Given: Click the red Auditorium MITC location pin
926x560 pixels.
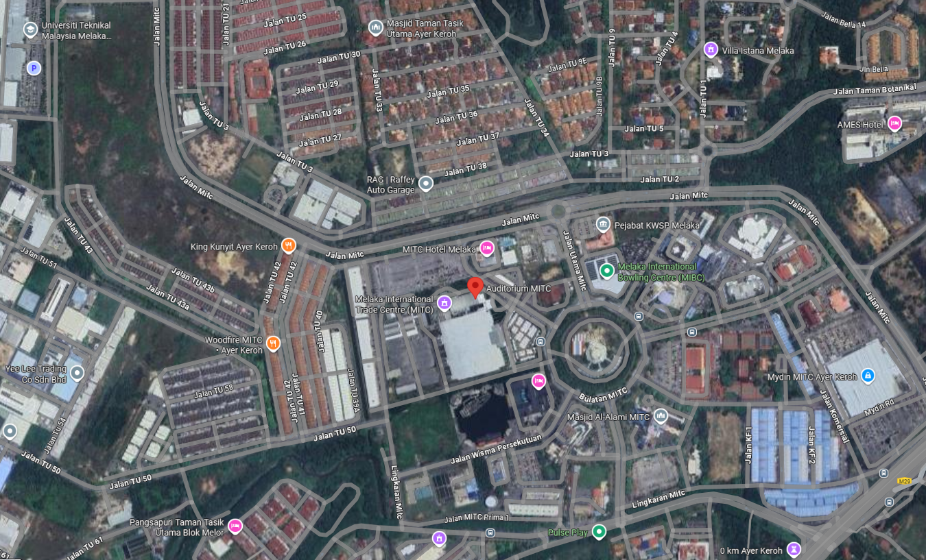Looking at the screenshot, I should click(x=475, y=287).
